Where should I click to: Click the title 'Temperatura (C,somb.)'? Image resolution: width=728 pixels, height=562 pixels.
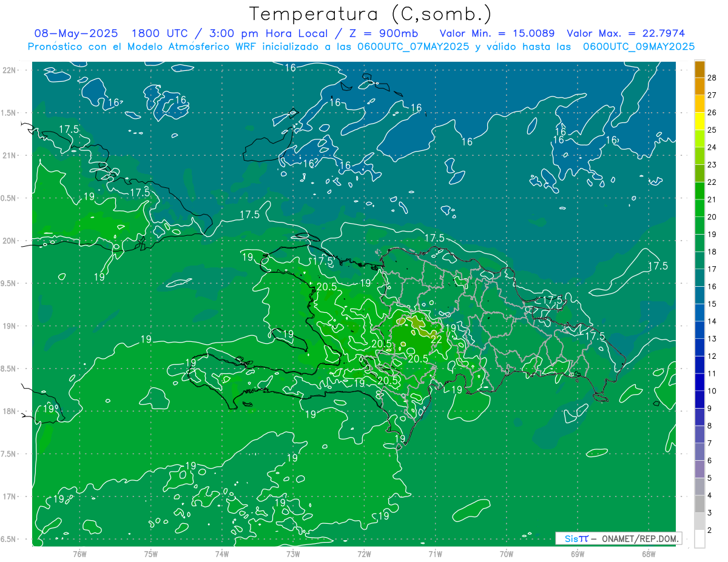[370, 14]
